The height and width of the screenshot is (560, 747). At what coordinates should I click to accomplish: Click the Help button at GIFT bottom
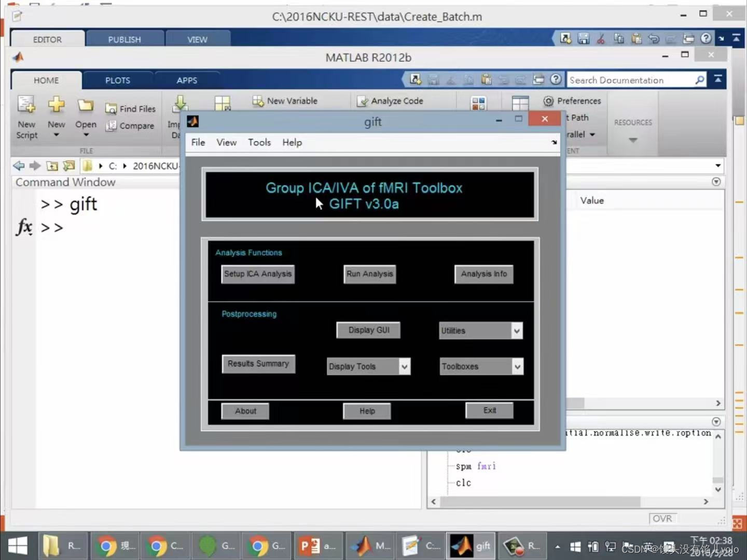[x=367, y=411]
